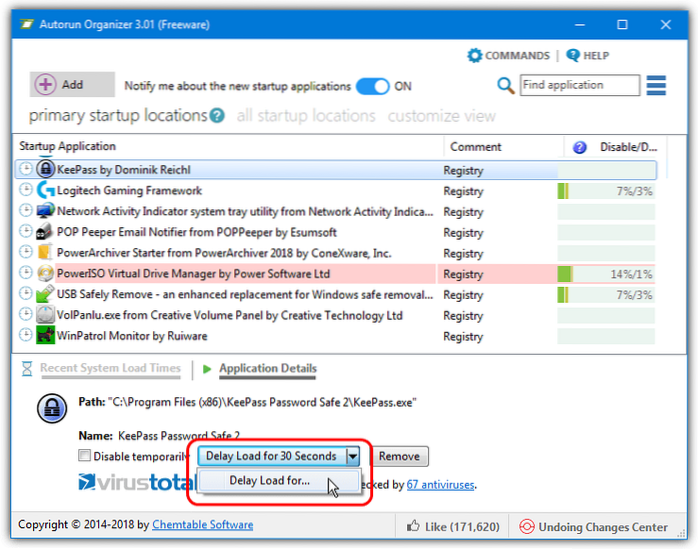Toggle startup applications notification switch
Viewport: 698px width, 549px height.
(x=372, y=86)
